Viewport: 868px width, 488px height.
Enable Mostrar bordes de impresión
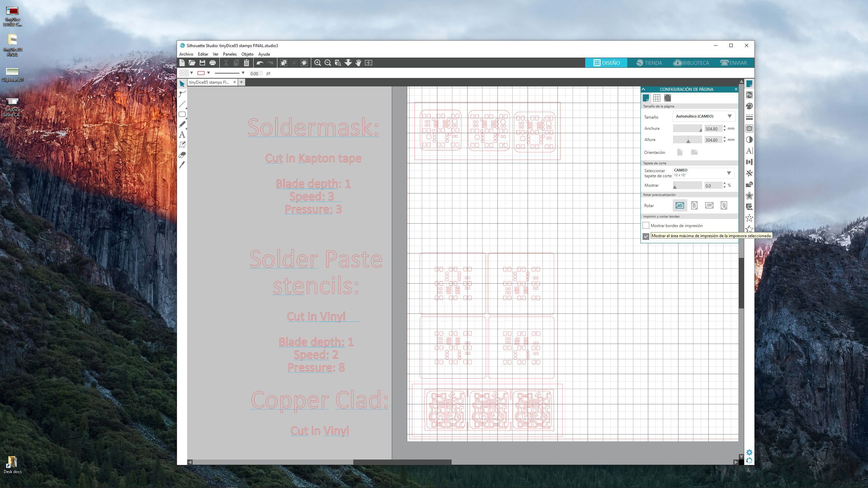click(x=646, y=225)
